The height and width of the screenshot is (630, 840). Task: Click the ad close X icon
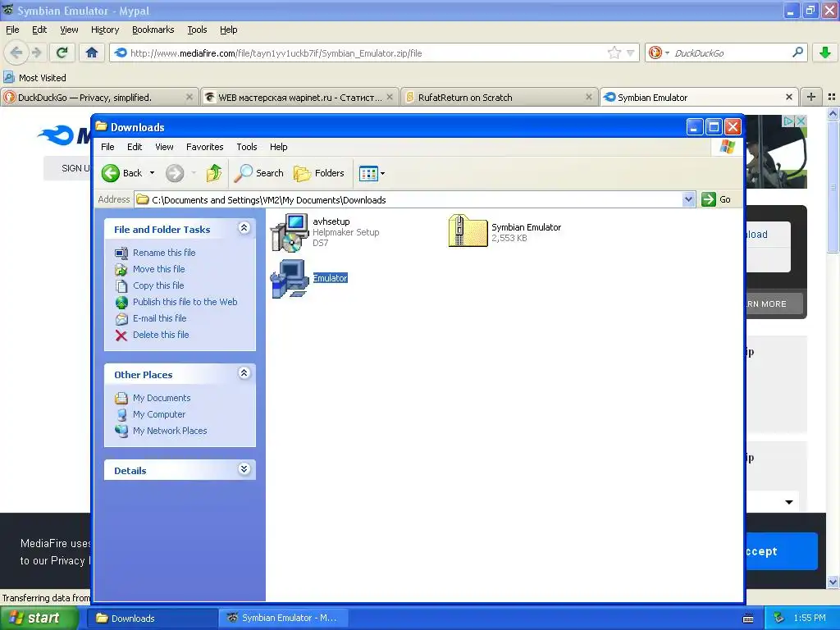[801, 121]
